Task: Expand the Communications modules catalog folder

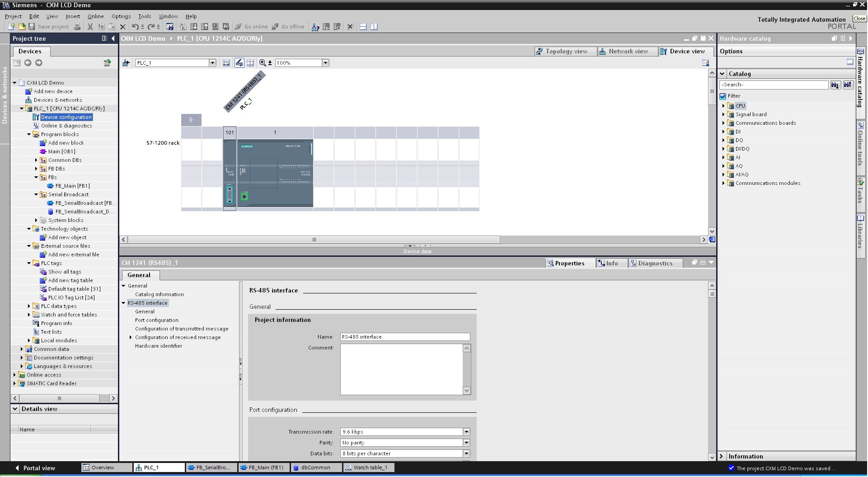Action: pyautogui.click(x=723, y=183)
